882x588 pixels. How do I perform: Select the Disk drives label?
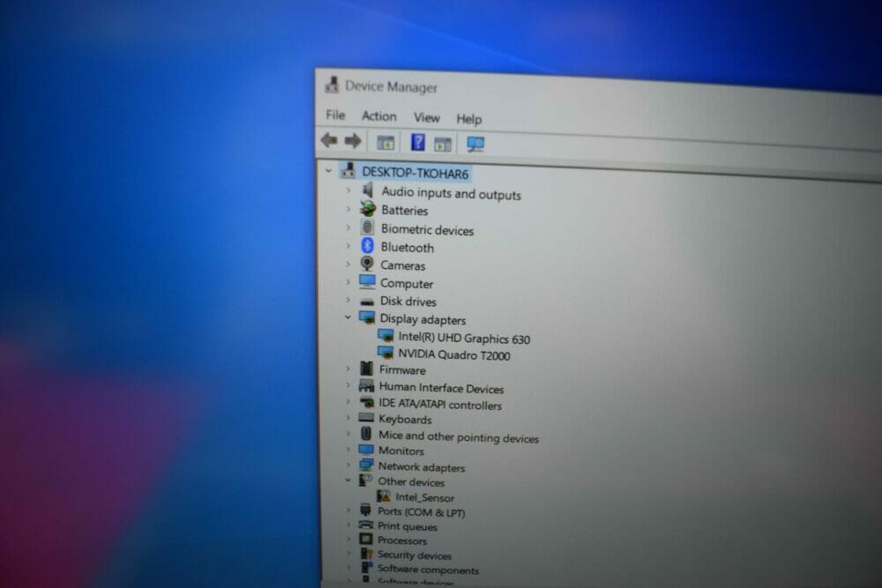(407, 301)
